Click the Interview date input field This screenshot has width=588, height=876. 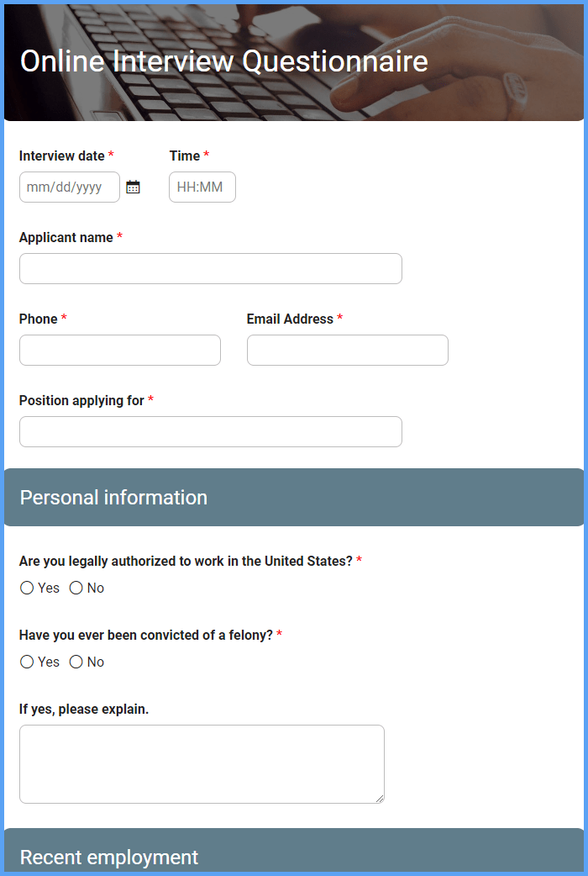click(x=70, y=187)
